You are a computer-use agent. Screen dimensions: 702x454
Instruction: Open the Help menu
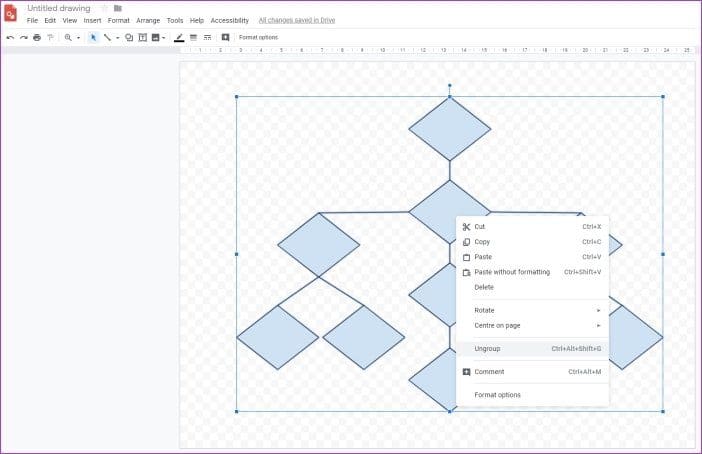tap(197, 21)
